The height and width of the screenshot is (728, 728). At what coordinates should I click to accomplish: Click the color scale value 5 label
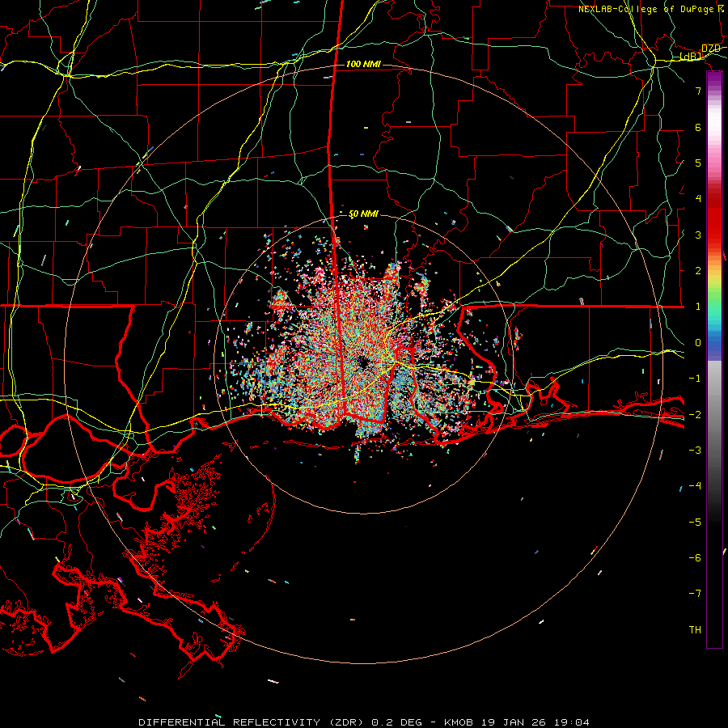698,163
